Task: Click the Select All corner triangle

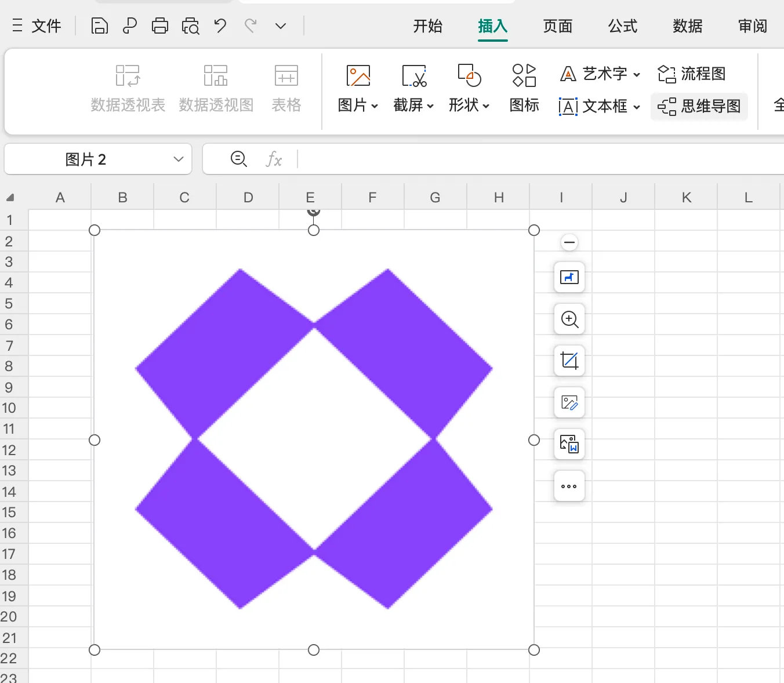Action: 10,198
